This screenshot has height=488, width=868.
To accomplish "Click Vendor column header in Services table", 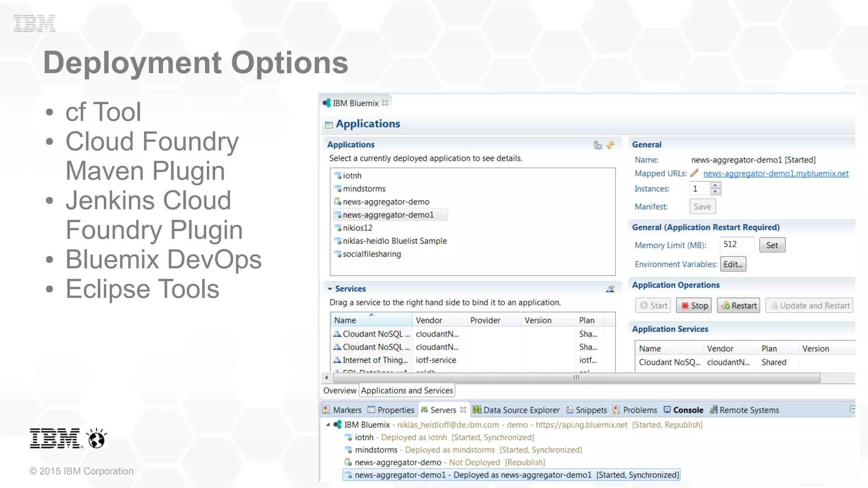I will [x=440, y=320].
